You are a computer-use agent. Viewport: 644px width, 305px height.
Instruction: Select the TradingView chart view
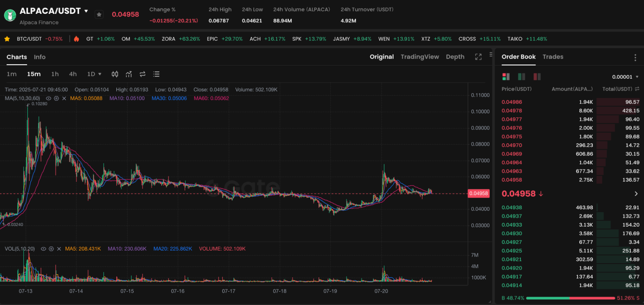420,57
